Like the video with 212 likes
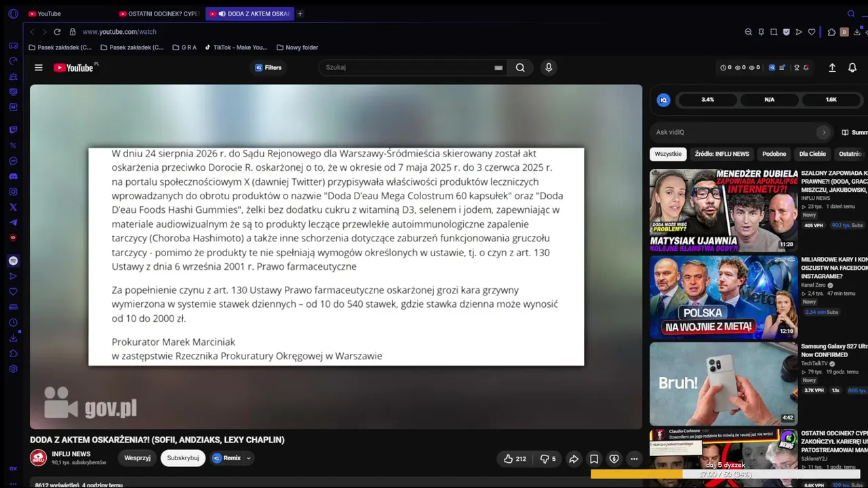Viewport: 868px width, 488px height. coord(515,459)
